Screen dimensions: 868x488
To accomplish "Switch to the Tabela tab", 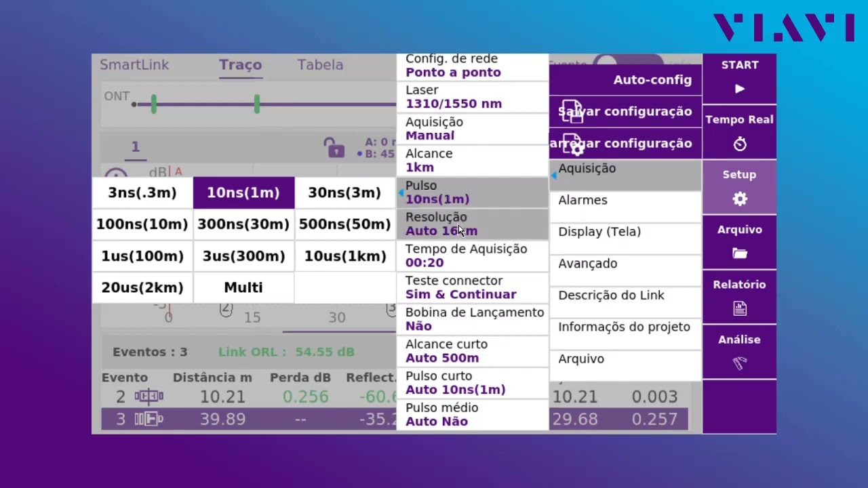I will [320, 65].
